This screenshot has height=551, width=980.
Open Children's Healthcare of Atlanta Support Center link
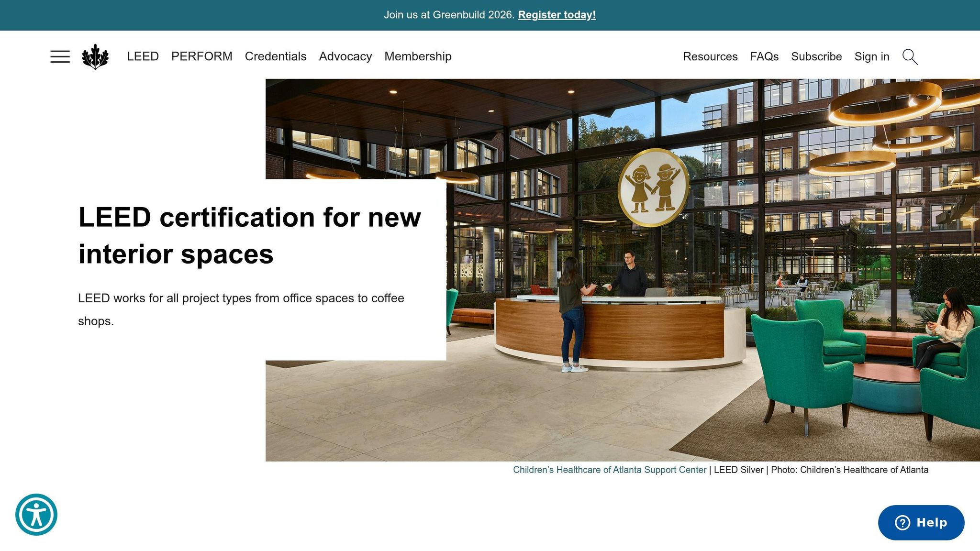tap(610, 470)
